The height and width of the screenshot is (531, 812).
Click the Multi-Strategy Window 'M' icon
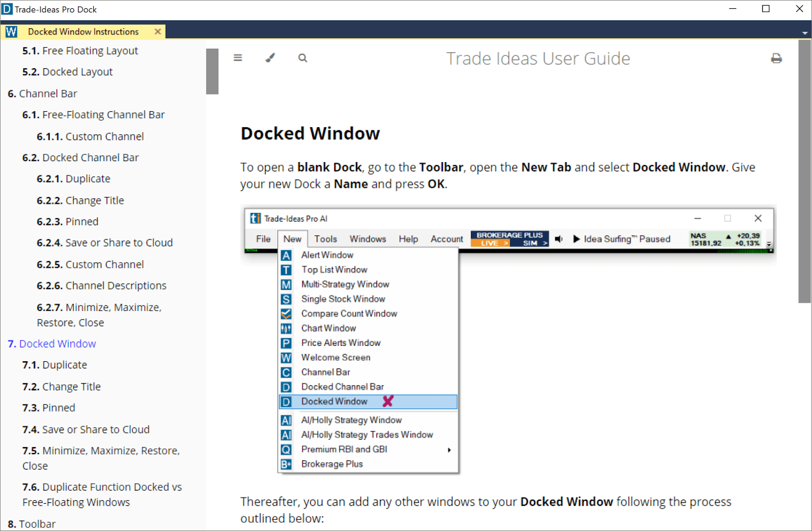(x=286, y=284)
